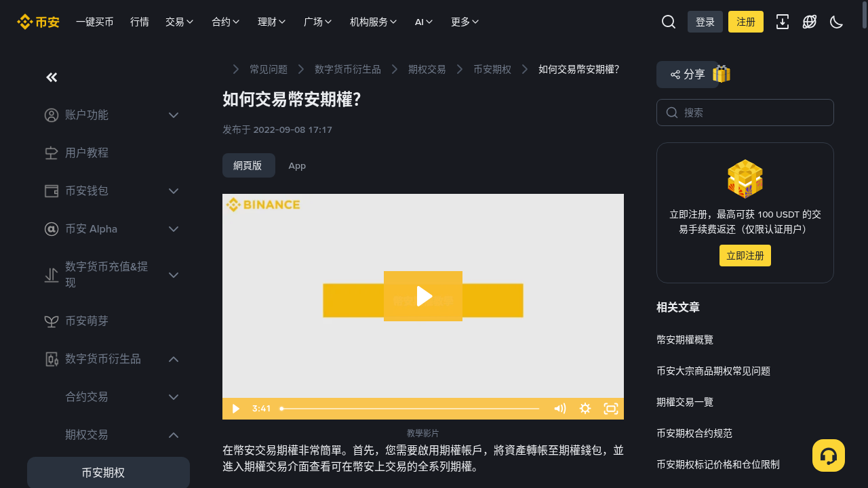
Task: Click the 币安 Alpha icon
Action: pos(52,229)
